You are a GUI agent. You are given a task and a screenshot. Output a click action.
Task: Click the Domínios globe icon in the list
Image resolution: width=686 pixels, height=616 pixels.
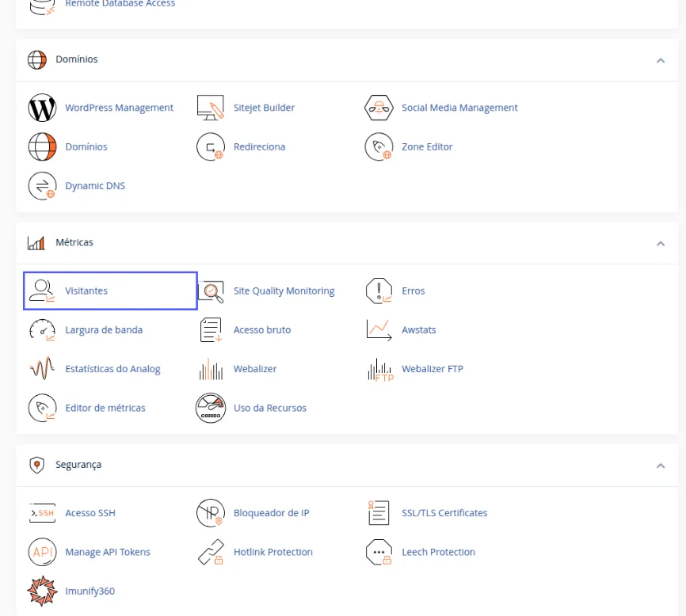click(x=42, y=147)
